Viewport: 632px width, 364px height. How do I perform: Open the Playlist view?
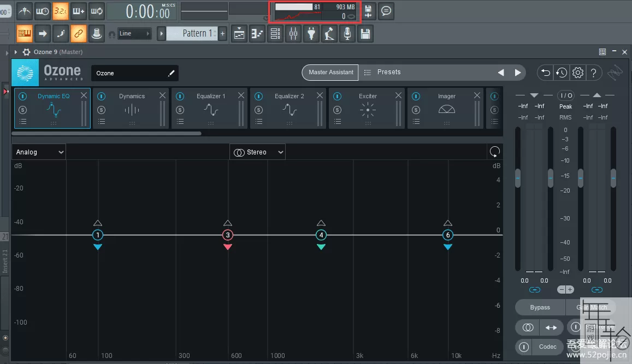tap(239, 34)
